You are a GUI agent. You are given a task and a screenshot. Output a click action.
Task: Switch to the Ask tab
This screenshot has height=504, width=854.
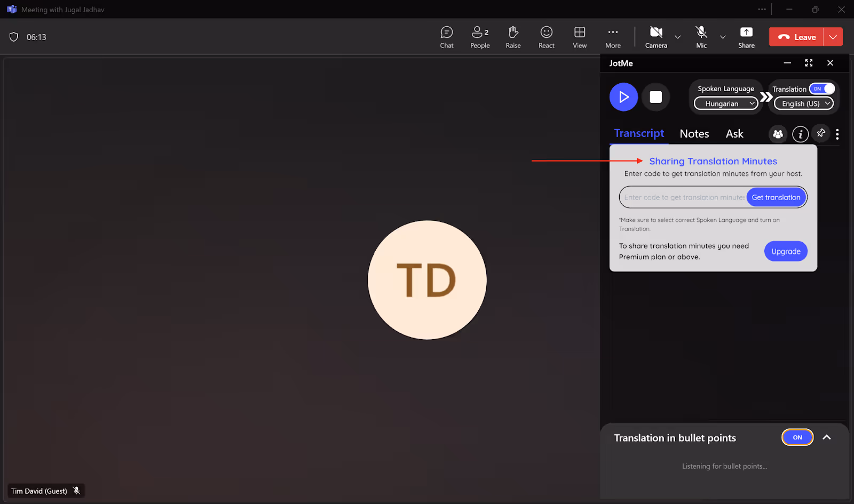coord(734,134)
